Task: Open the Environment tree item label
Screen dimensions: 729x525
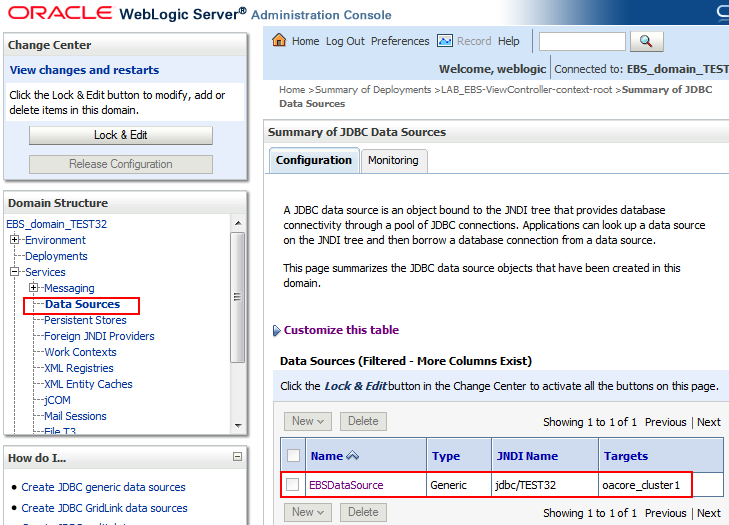Action: click(x=55, y=240)
